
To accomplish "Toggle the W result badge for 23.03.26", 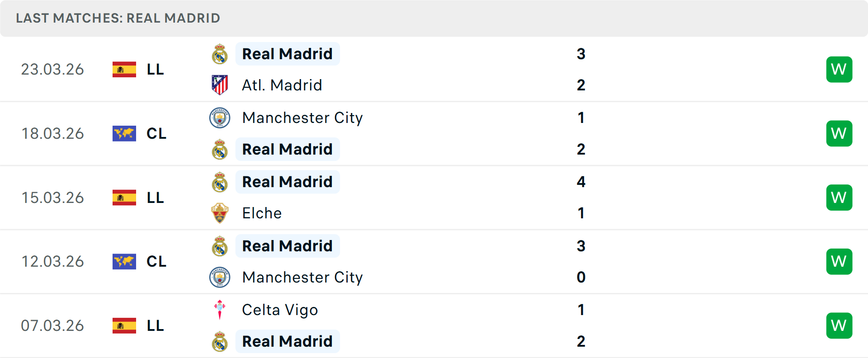I will (839, 69).
